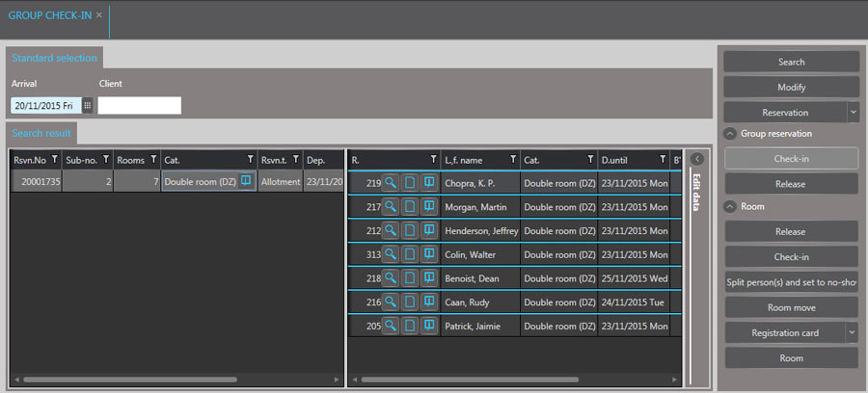Click magnifier icon for room 313
The image size is (868, 393).
[x=391, y=254]
